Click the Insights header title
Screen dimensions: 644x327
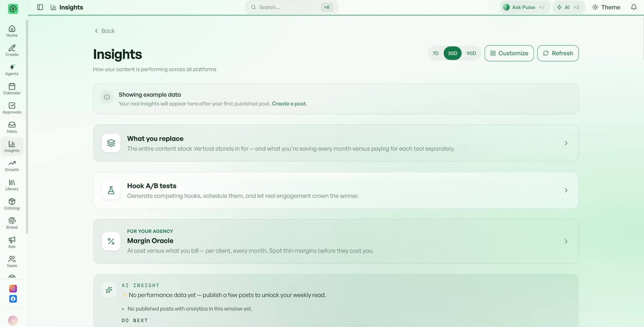point(71,7)
